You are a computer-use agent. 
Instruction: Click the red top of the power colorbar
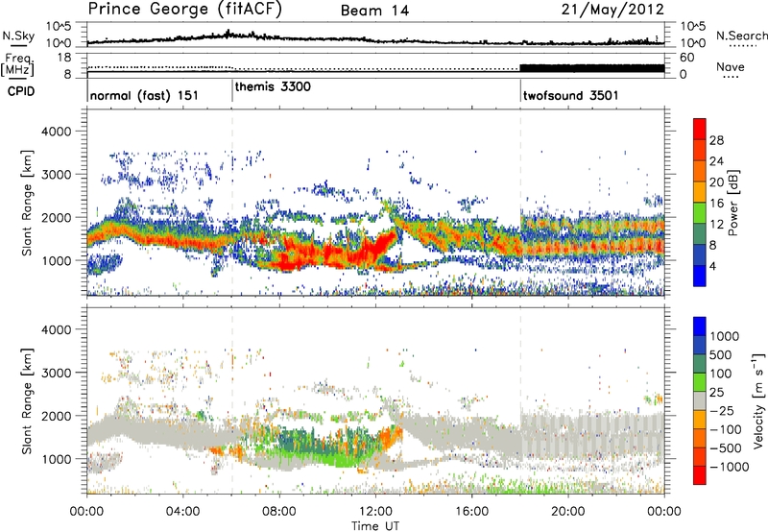tap(700, 129)
